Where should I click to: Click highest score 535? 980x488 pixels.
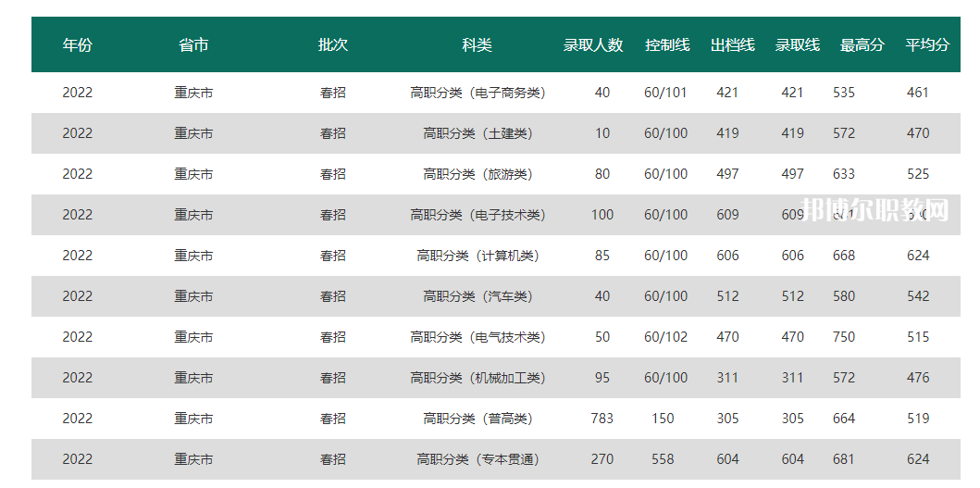pos(844,93)
